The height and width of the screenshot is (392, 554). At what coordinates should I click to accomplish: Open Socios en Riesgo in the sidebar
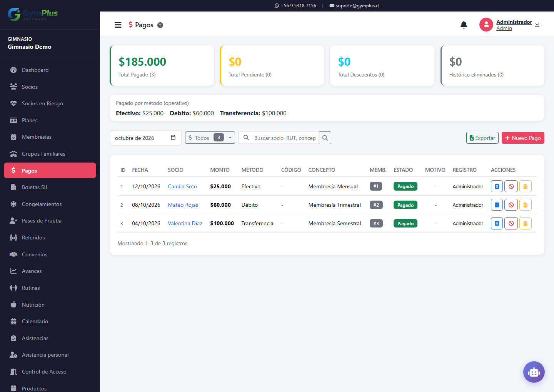(50, 103)
